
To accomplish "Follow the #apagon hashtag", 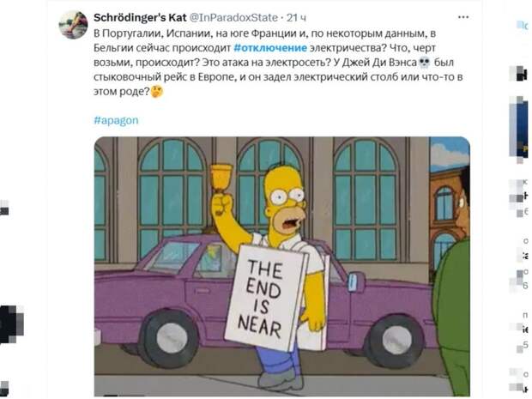I will click(116, 120).
